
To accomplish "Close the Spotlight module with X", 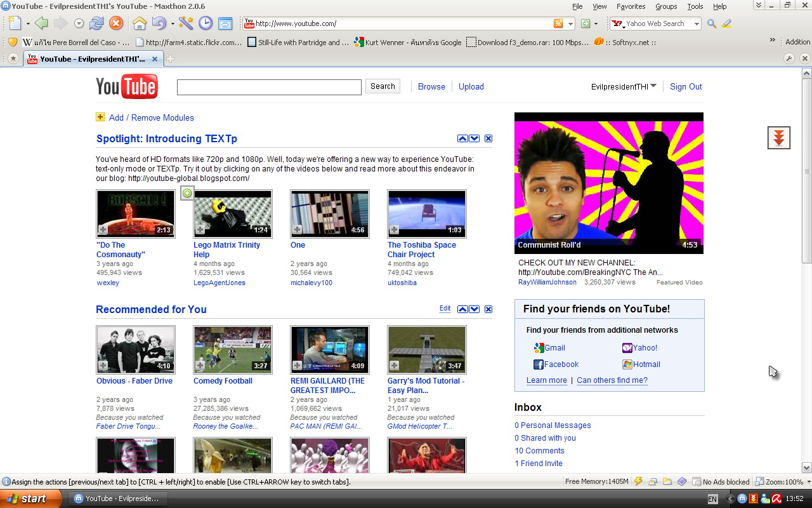I will (x=488, y=138).
